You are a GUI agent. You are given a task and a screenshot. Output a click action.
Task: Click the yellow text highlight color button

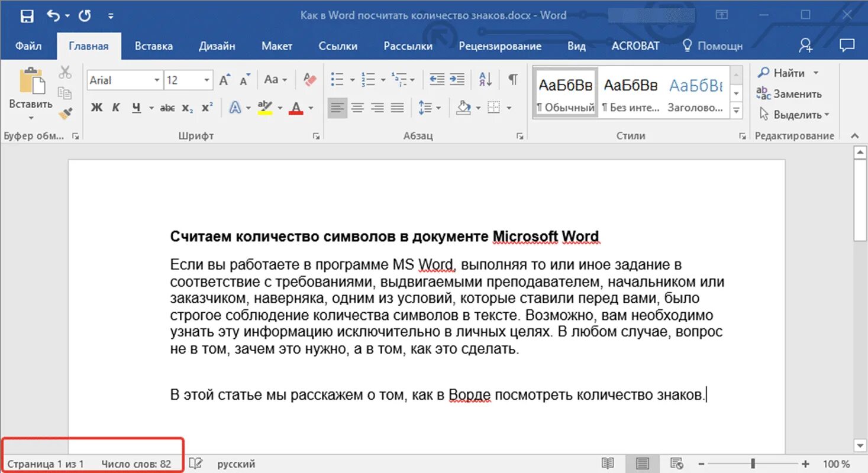[264, 108]
